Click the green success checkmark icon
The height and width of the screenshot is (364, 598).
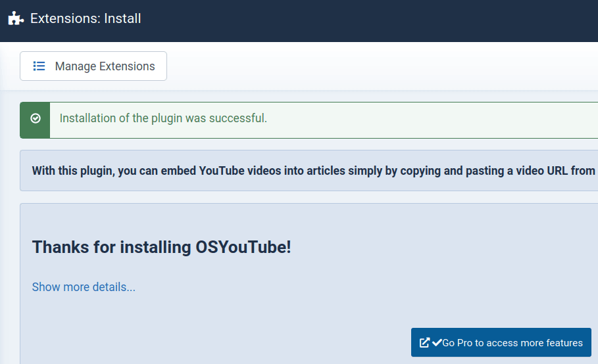tap(36, 118)
